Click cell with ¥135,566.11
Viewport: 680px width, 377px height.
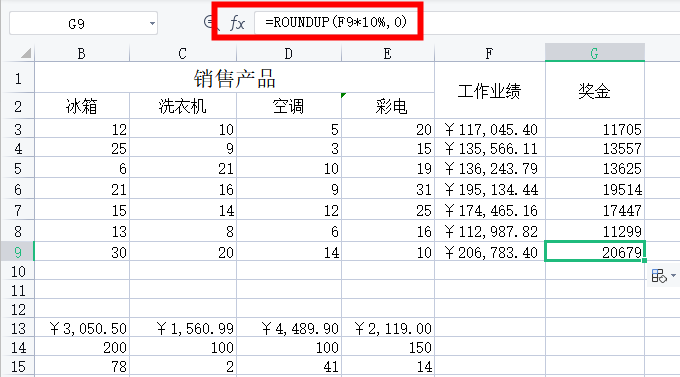pyautogui.click(x=490, y=148)
